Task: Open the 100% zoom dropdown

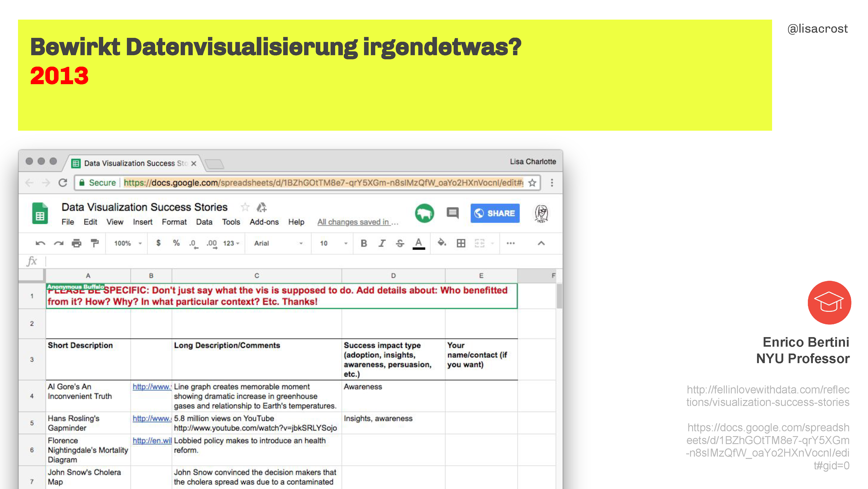Action: point(128,243)
